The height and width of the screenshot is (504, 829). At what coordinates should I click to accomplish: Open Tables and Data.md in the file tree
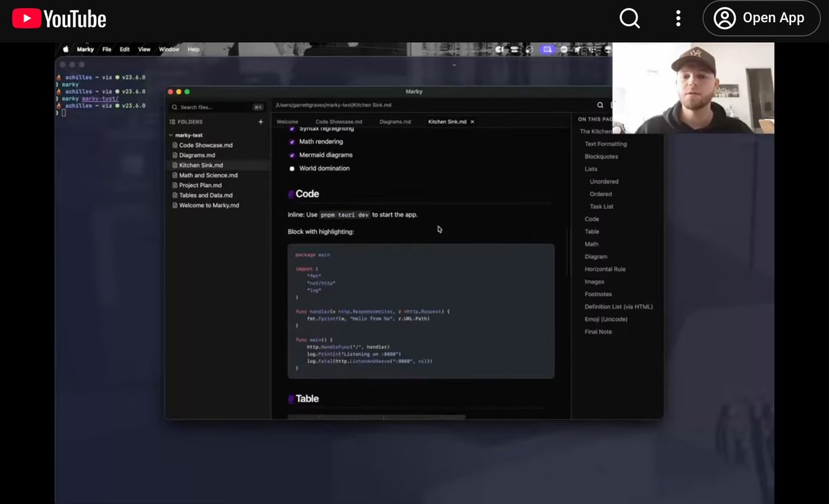(206, 195)
